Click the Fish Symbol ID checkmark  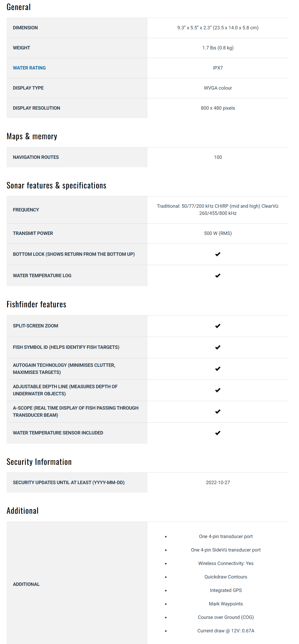pyautogui.click(x=218, y=347)
